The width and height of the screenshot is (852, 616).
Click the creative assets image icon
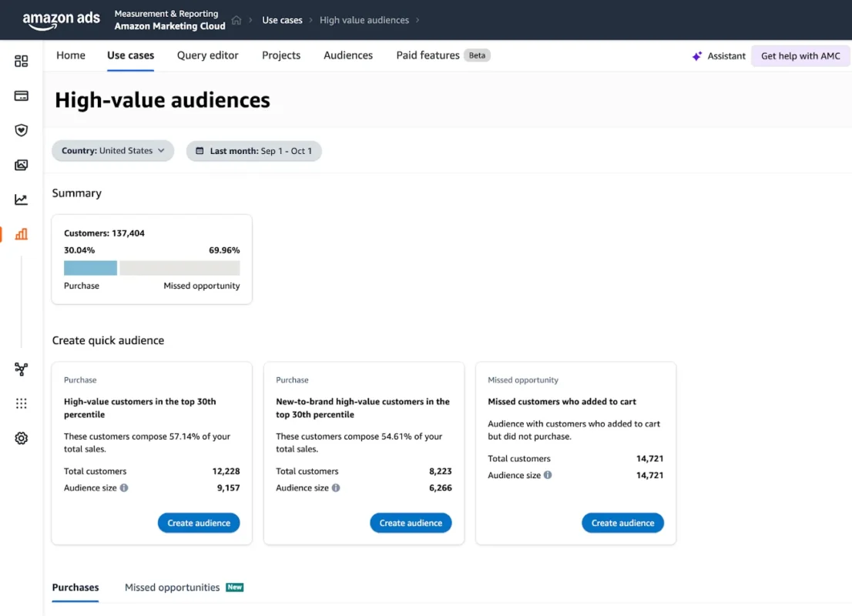pyautogui.click(x=21, y=164)
